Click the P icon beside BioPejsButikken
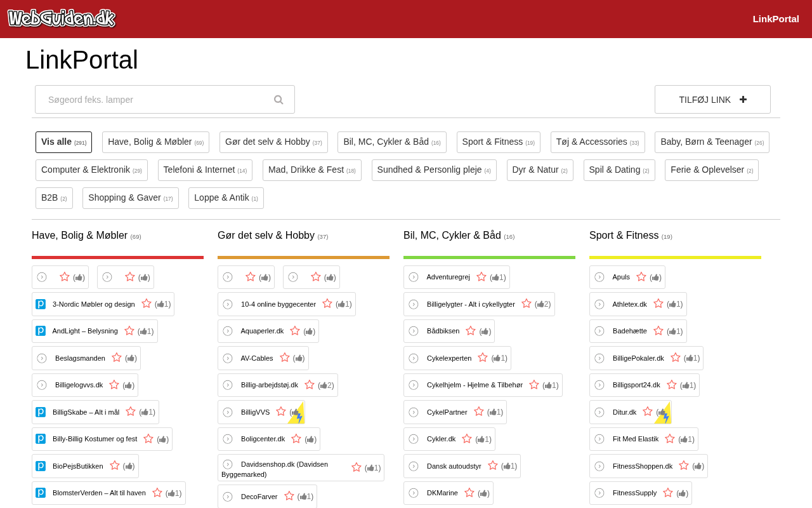Screen dimensions: 812x508 click(x=41, y=466)
